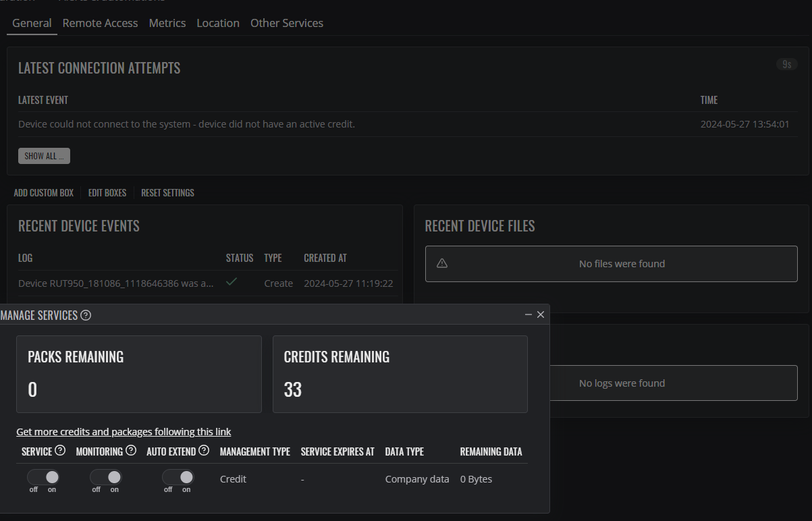Click the green success checkmark status
This screenshot has width=812, height=521.
coord(232,282)
